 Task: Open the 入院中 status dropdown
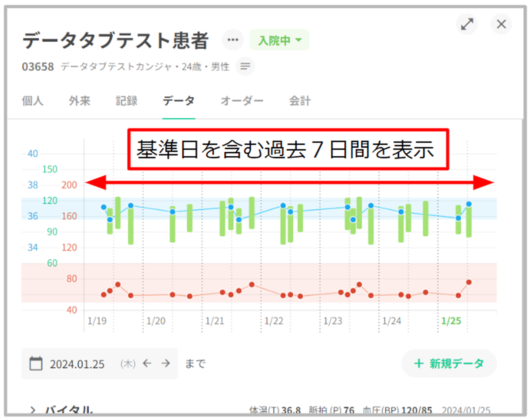[x=279, y=40]
